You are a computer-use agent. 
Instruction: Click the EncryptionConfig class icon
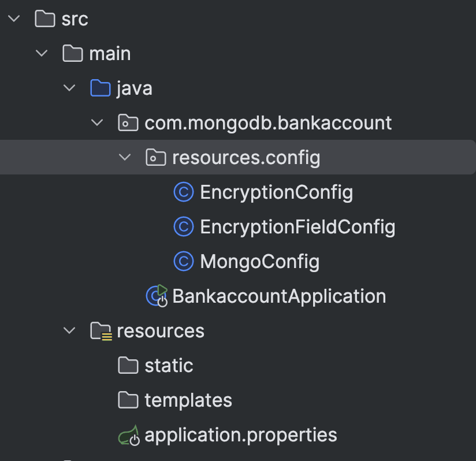click(183, 192)
